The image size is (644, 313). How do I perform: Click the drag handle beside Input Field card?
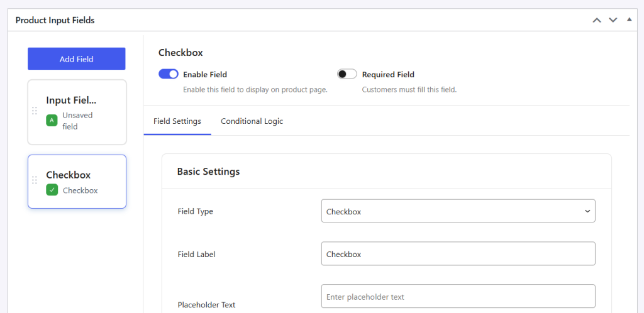tap(35, 111)
